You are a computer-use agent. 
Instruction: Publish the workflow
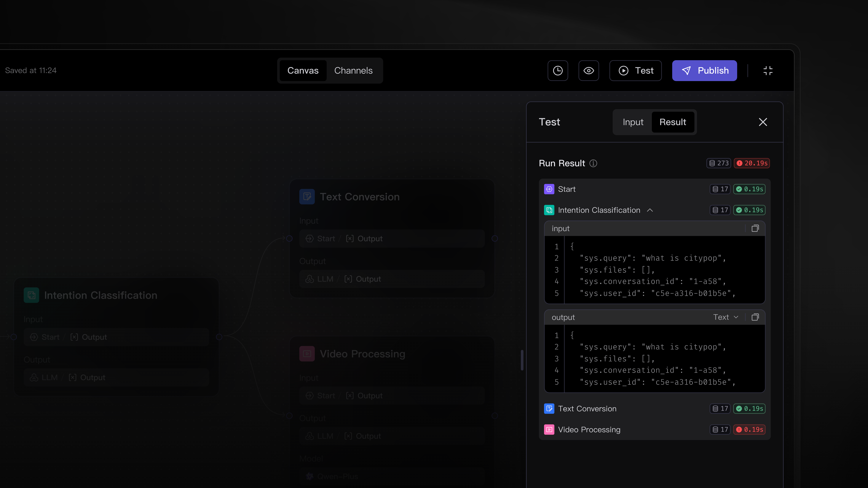click(x=705, y=71)
